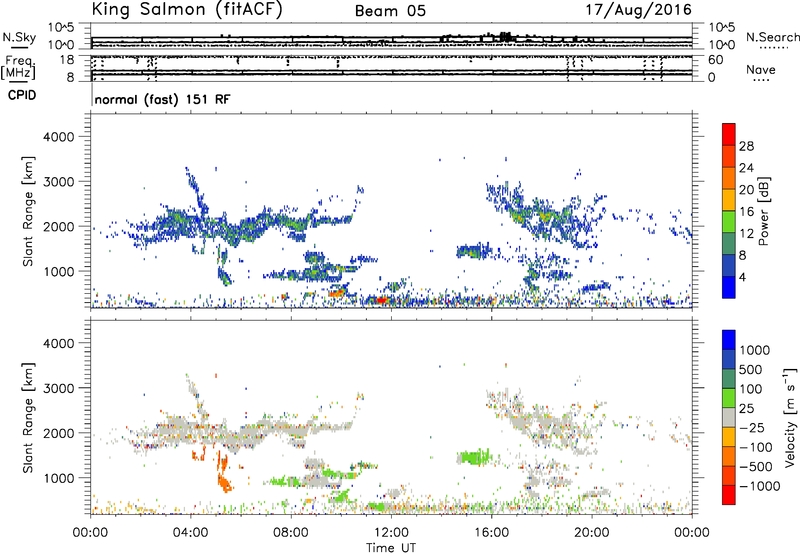The image size is (800, 554).
Task: Click the "3000" tick of the velocity panel
Action: coord(58,388)
